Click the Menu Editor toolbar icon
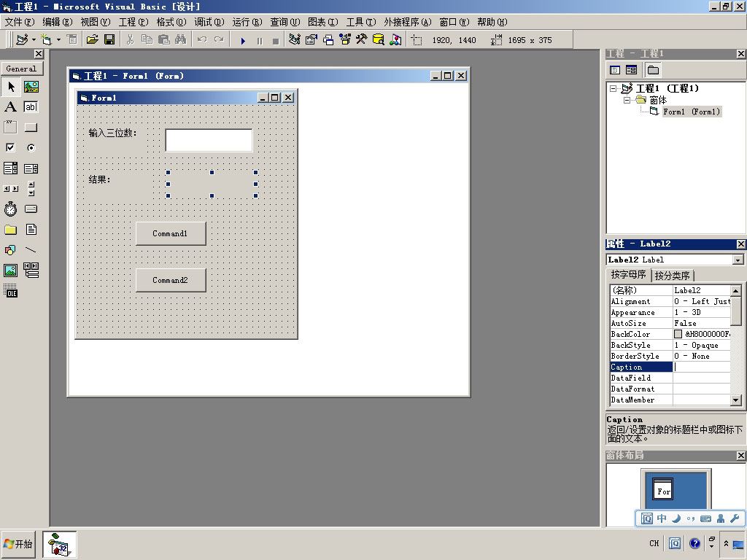747x560 pixels. (x=72, y=40)
